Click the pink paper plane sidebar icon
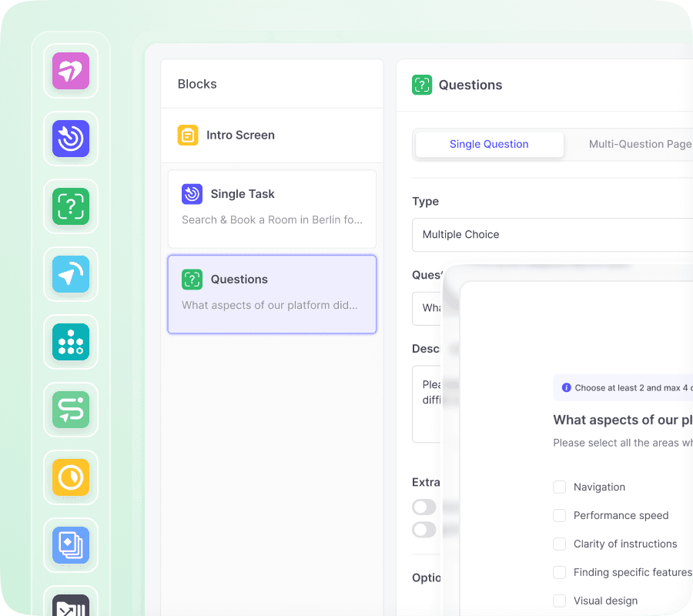The image size is (693, 616). (71, 71)
